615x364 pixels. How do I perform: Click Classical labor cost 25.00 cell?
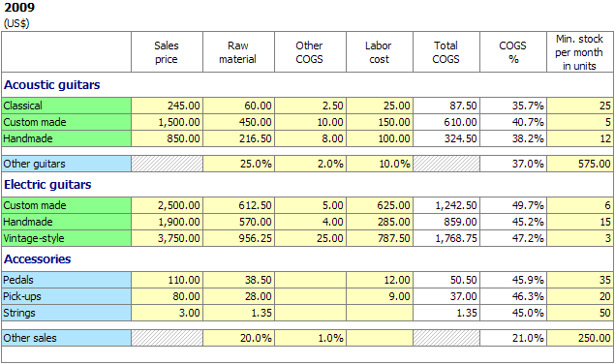pyautogui.click(x=380, y=106)
